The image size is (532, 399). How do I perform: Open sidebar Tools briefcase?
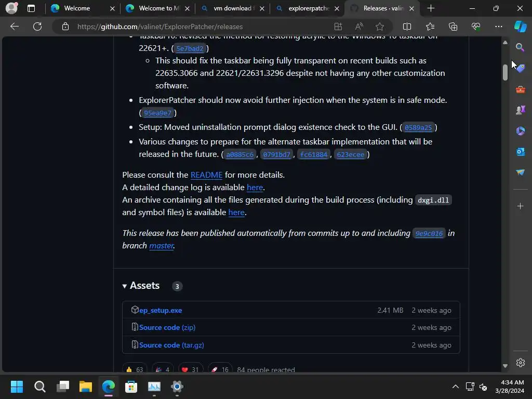521,89
